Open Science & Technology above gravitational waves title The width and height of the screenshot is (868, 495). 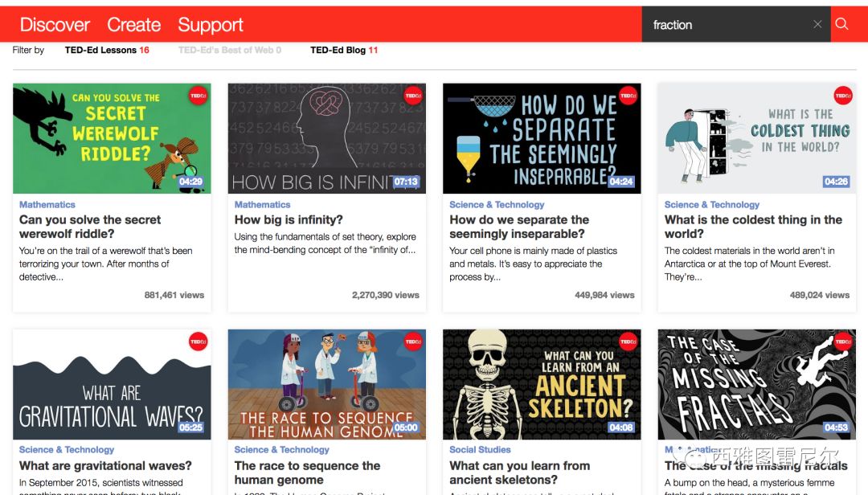tap(67, 450)
